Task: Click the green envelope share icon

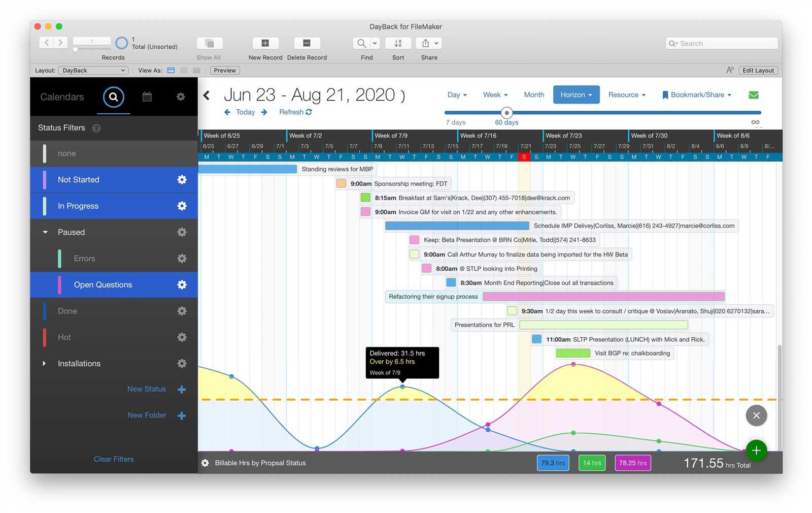Action: pos(754,95)
